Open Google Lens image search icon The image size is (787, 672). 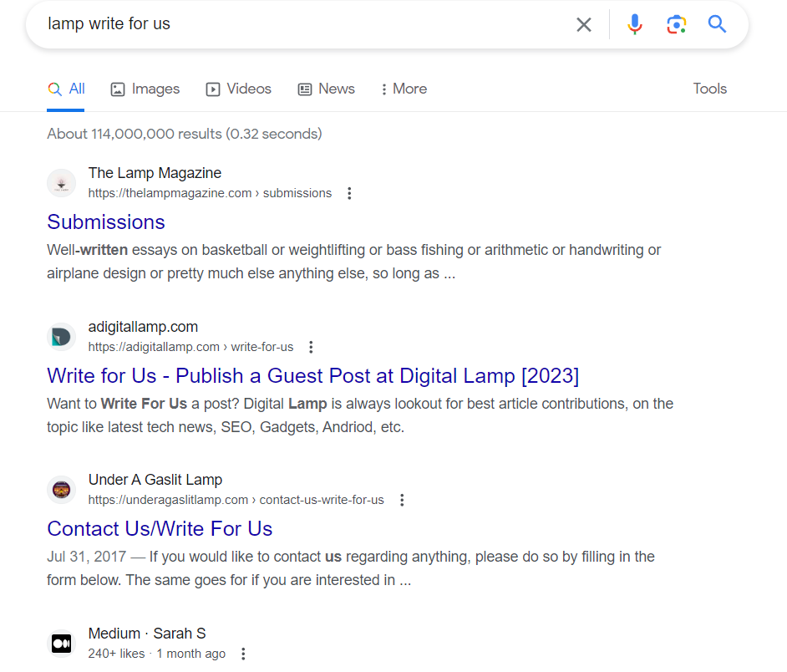click(676, 24)
